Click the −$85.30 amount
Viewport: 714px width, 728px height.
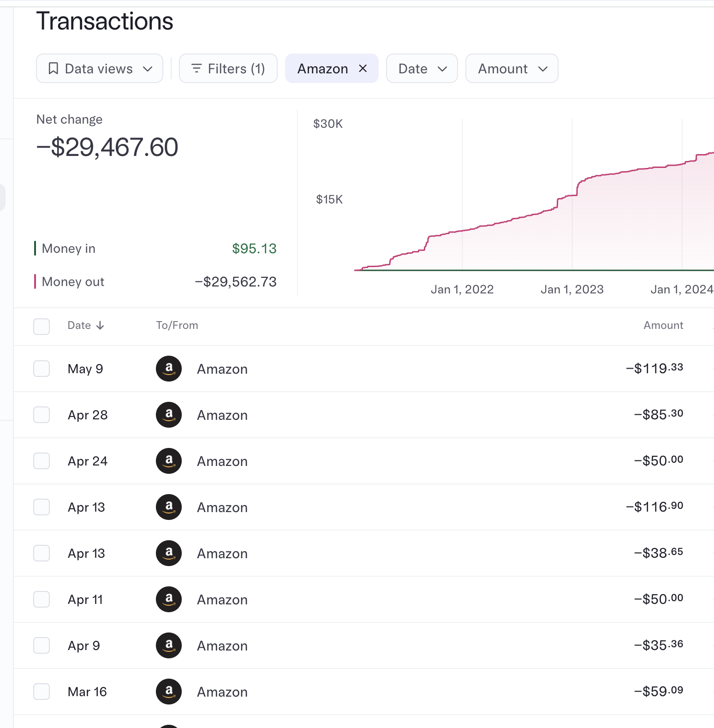tap(659, 414)
